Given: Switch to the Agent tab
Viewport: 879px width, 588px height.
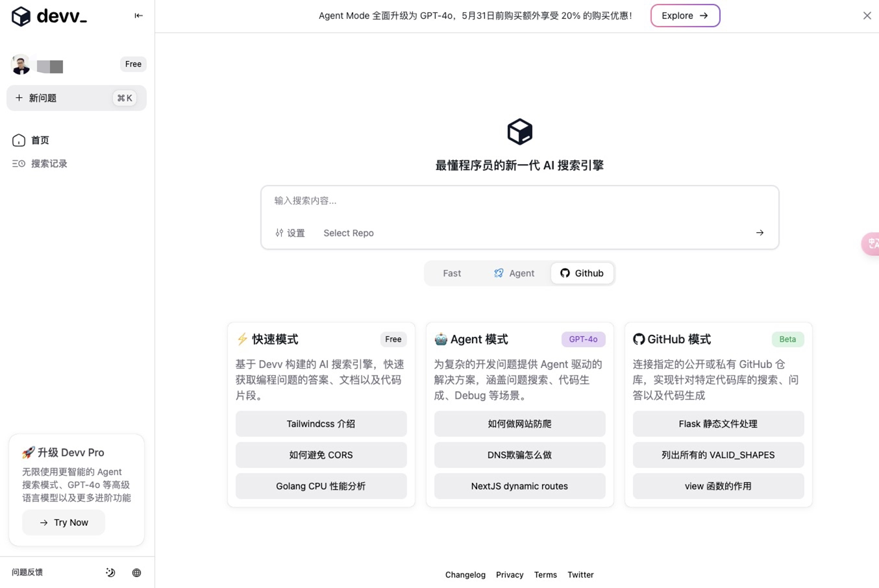Looking at the screenshot, I should point(515,273).
